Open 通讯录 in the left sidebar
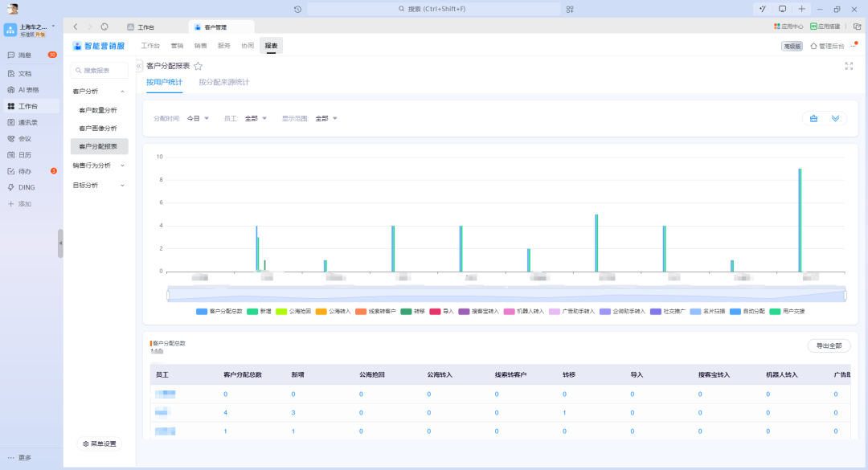 pos(31,122)
